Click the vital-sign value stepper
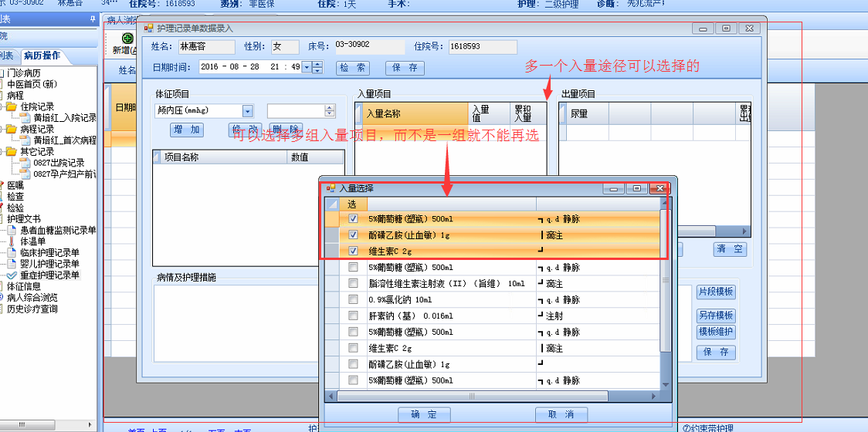868x432 pixels. (x=330, y=111)
